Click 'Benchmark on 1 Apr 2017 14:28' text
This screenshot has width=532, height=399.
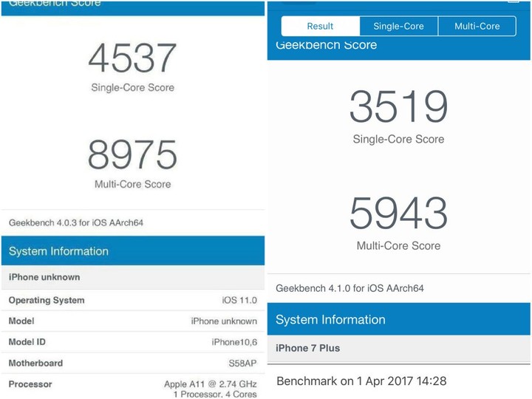click(361, 381)
